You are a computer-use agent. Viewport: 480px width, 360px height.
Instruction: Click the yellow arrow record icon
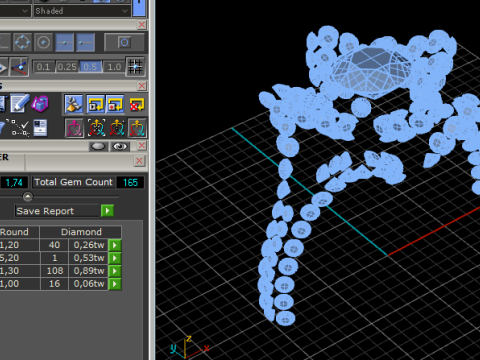coord(115,104)
